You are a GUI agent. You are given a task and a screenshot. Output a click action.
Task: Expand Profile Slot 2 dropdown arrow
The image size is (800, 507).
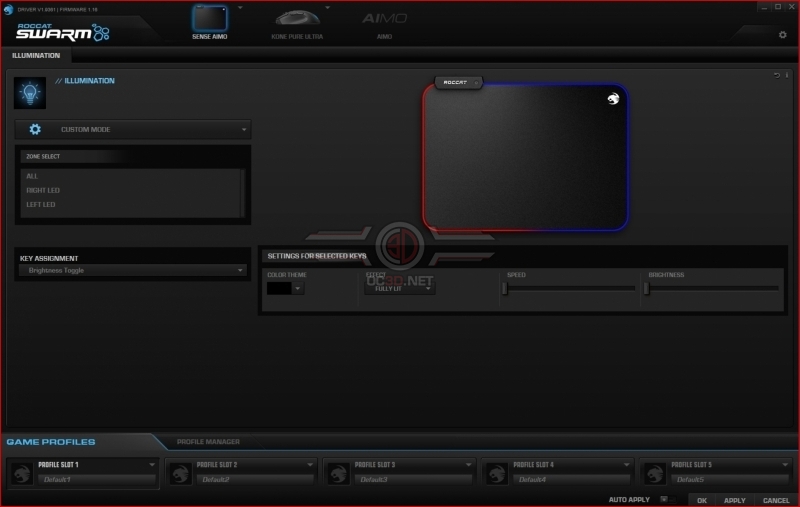tap(310, 465)
